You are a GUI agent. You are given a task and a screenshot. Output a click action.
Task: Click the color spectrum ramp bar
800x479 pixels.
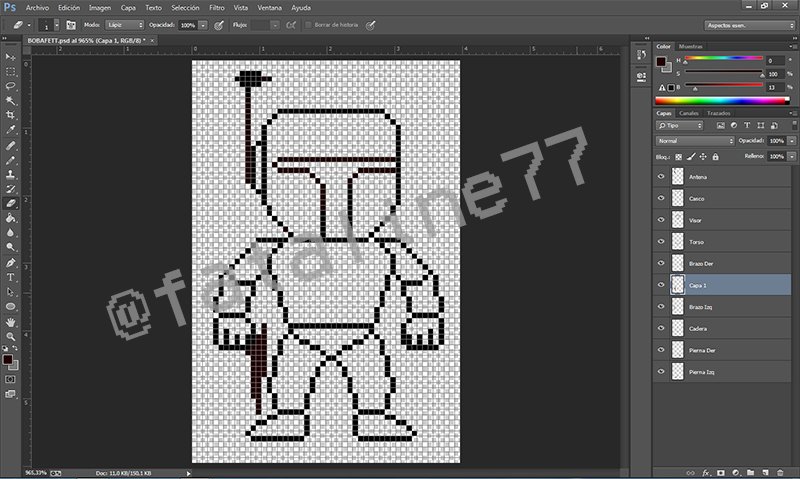tap(722, 101)
